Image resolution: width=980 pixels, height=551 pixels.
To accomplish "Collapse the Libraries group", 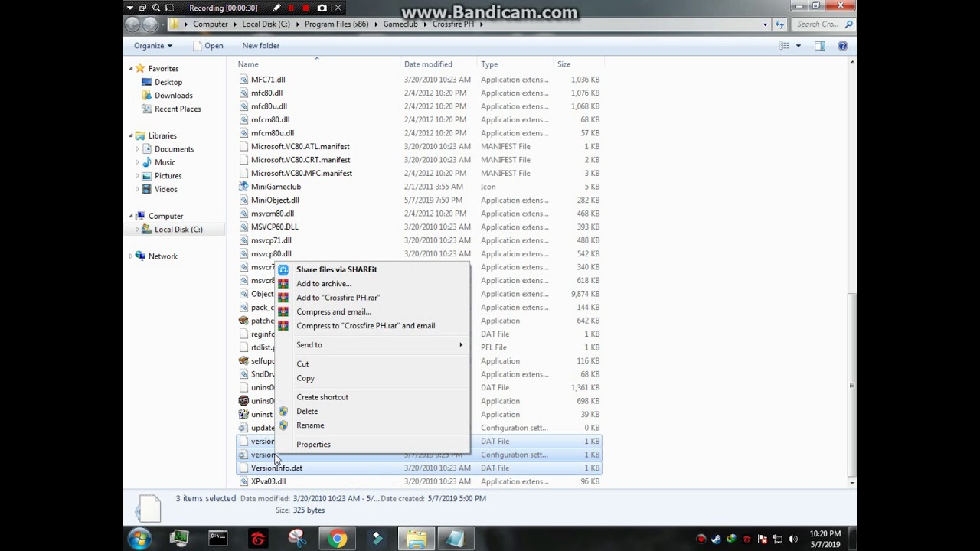I will tap(131, 135).
